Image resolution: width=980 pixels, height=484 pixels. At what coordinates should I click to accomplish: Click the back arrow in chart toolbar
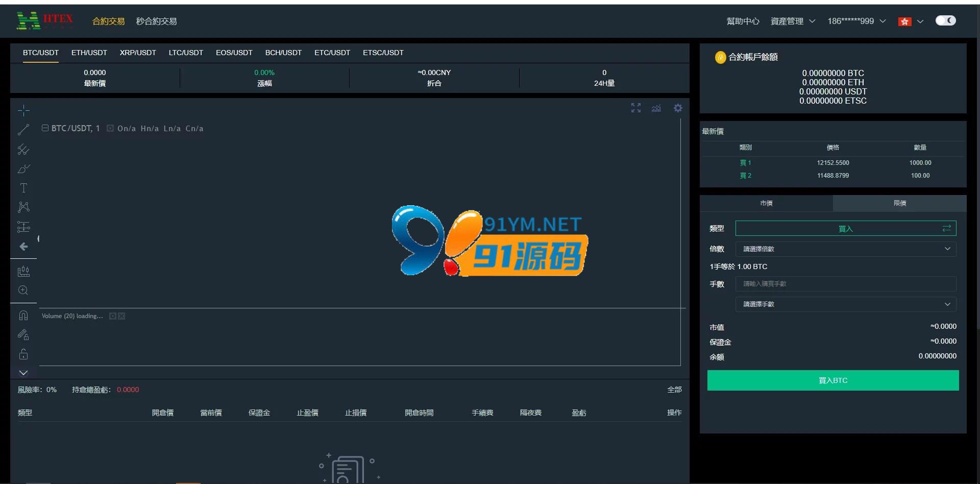(23, 247)
